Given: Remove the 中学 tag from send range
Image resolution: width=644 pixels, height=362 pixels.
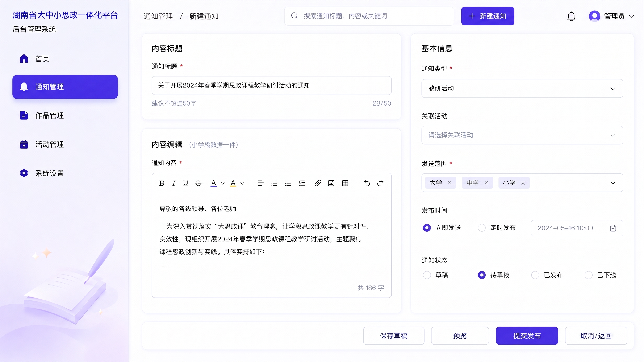Looking at the screenshot, I should [x=486, y=183].
